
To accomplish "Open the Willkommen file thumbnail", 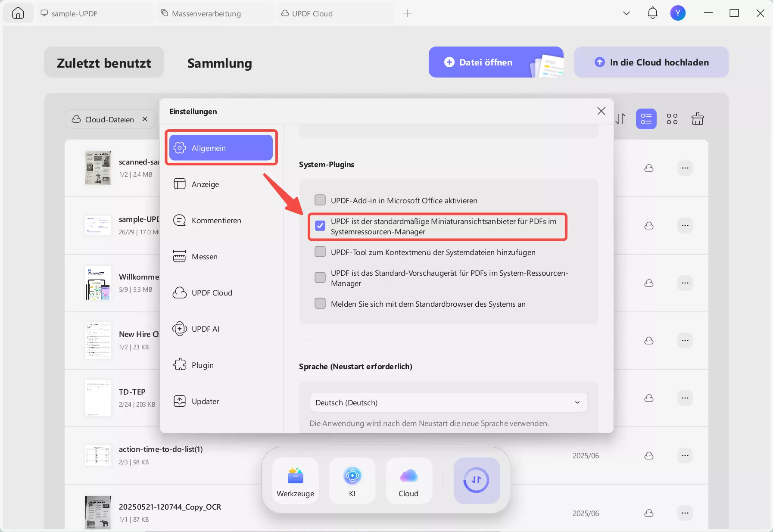I will point(98,283).
